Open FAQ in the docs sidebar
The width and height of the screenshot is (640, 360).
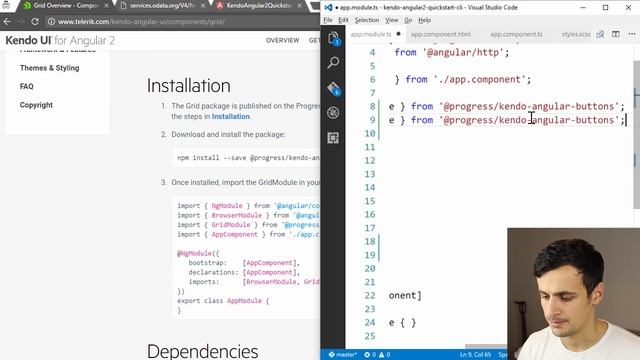(x=27, y=87)
